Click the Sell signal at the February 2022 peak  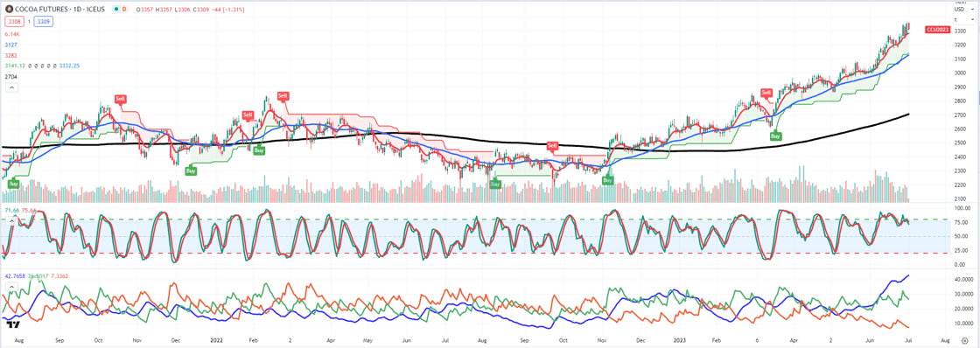tap(283, 96)
